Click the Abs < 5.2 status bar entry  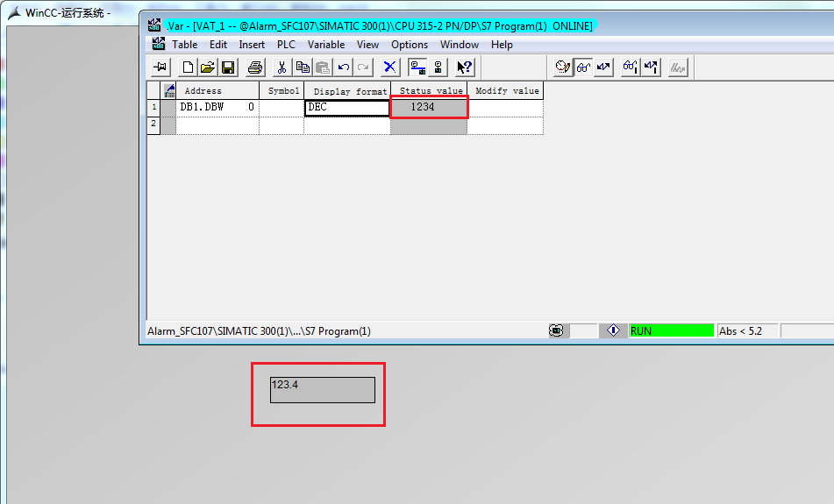click(747, 330)
